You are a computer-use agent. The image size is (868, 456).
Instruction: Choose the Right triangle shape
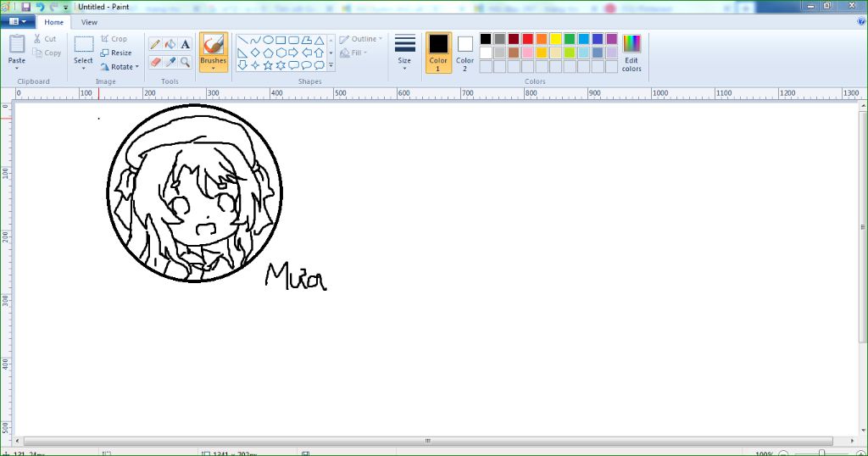(242, 53)
